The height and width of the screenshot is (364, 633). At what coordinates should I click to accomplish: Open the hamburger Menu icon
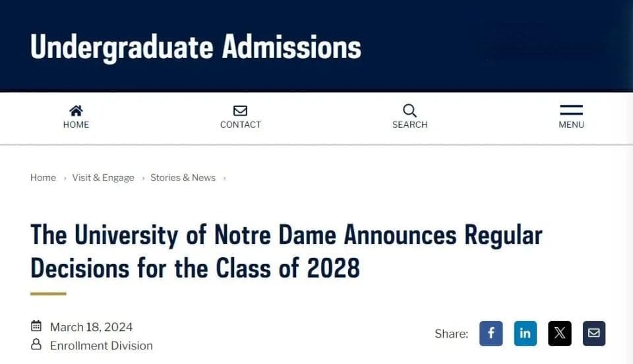[571, 109]
